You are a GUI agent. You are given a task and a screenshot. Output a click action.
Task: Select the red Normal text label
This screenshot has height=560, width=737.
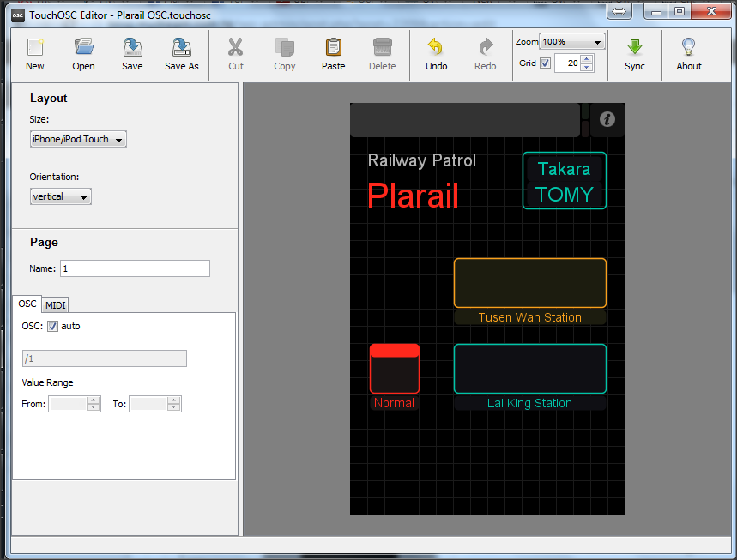pyautogui.click(x=394, y=403)
